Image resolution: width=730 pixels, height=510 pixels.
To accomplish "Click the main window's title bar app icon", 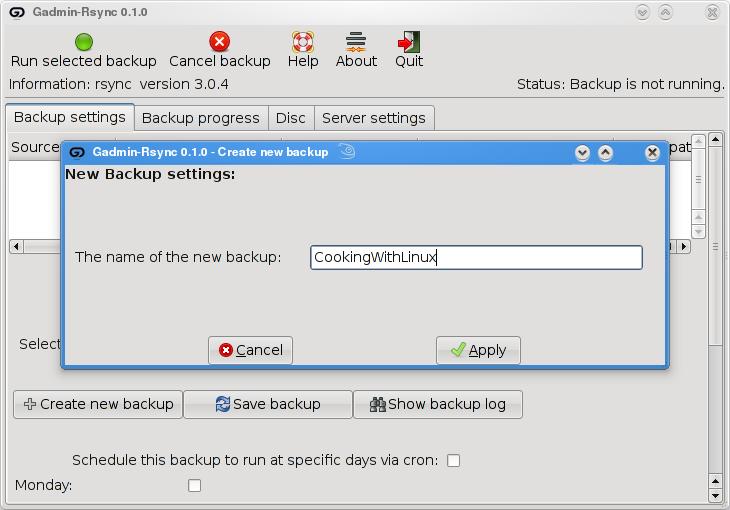I will point(14,12).
